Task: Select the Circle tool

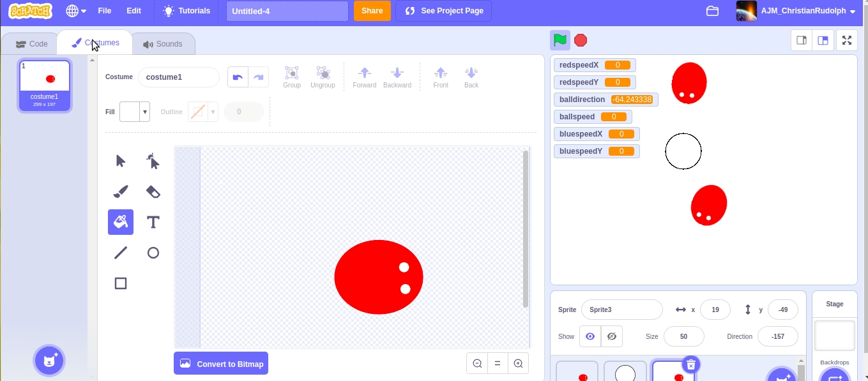Action: (x=153, y=252)
